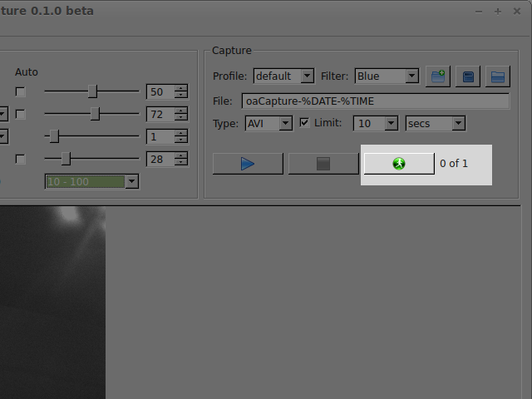Maximize the window with the plus button

tap(498, 12)
